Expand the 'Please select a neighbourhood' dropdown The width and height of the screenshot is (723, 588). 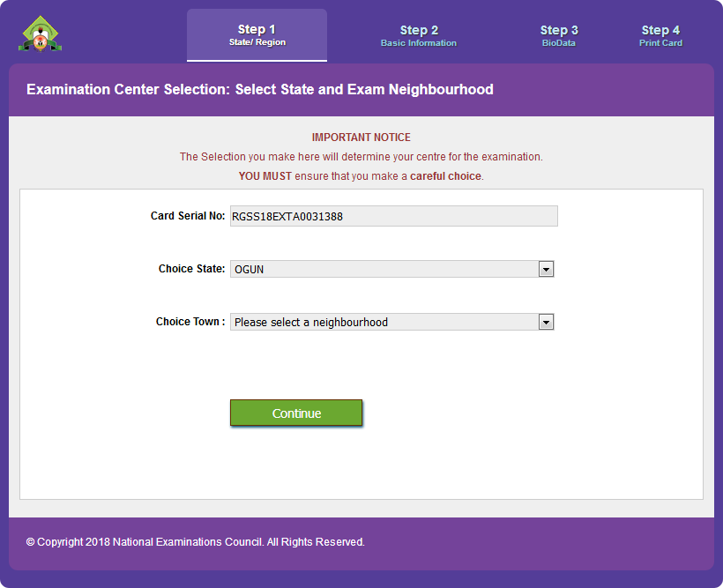point(384,322)
